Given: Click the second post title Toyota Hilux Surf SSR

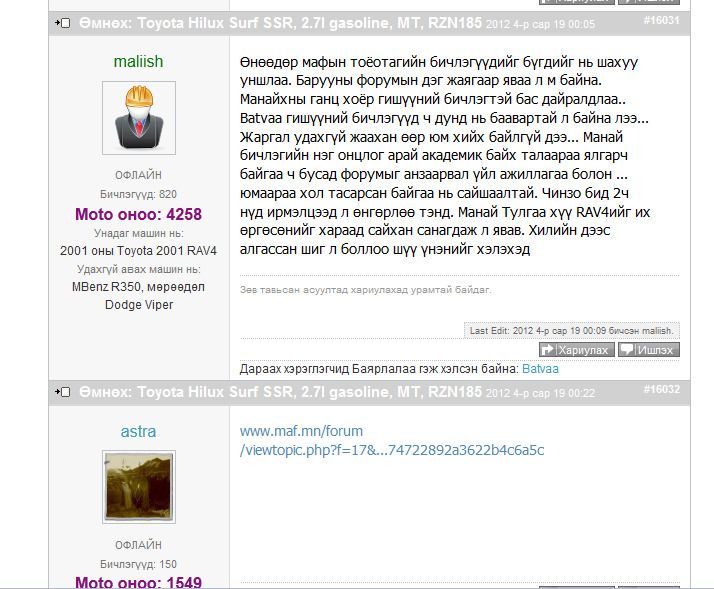Looking at the screenshot, I should point(280,392).
